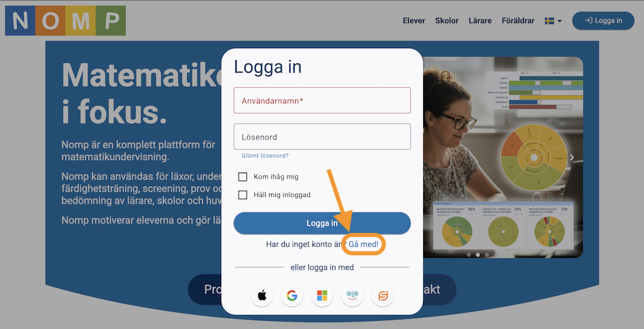Screen dimensions: 644x329
Task: Open the Skolor menu item
Action: tap(447, 21)
